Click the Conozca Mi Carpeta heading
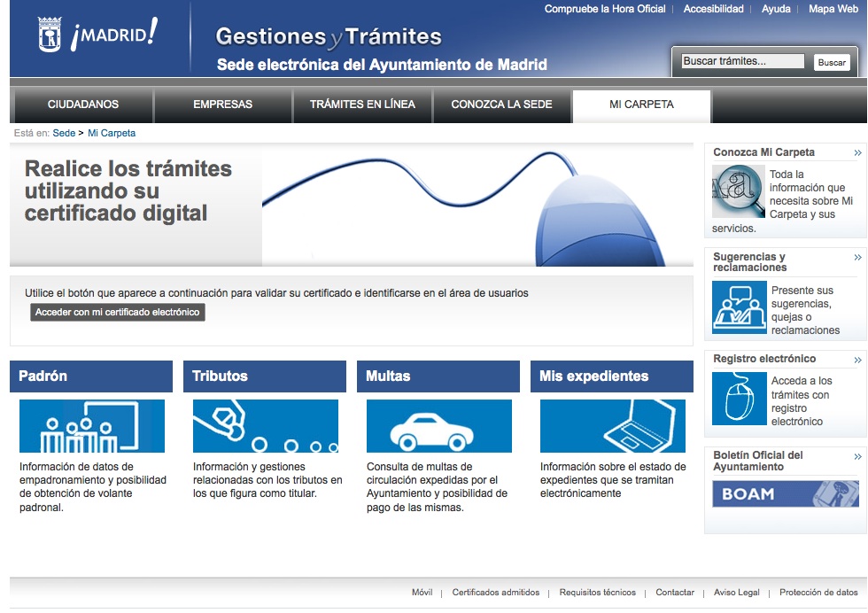 coord(763,152)
